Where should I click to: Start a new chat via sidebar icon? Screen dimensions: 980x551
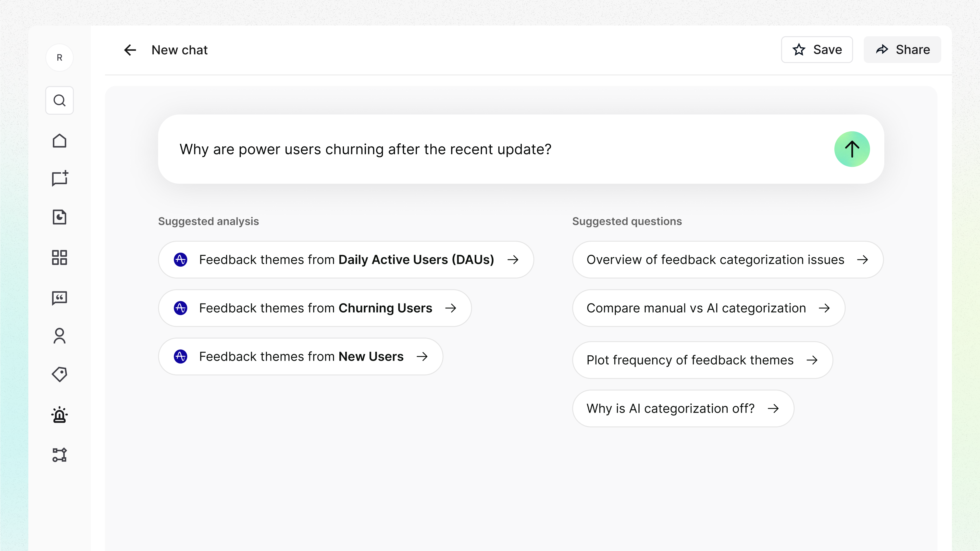(x=59, y=178)
